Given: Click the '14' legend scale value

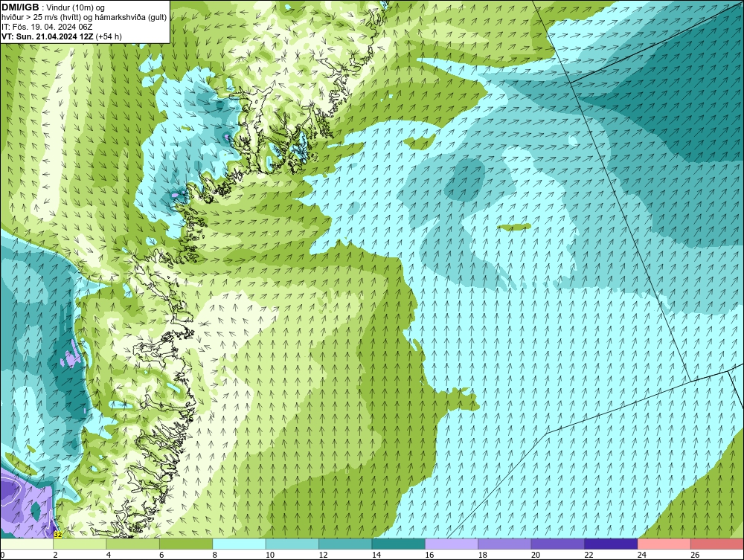Looking at the screenshot, I should pyautogui.click(x=376, y=555).
